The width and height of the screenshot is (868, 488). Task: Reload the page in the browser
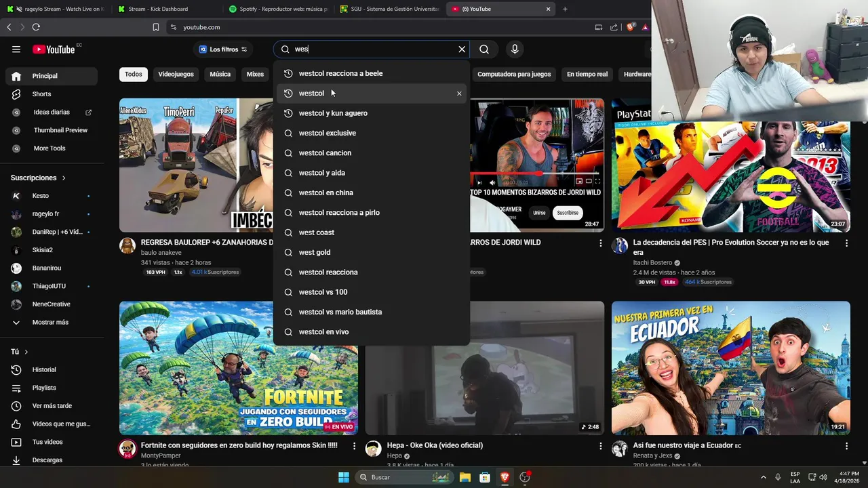point(36,27)
